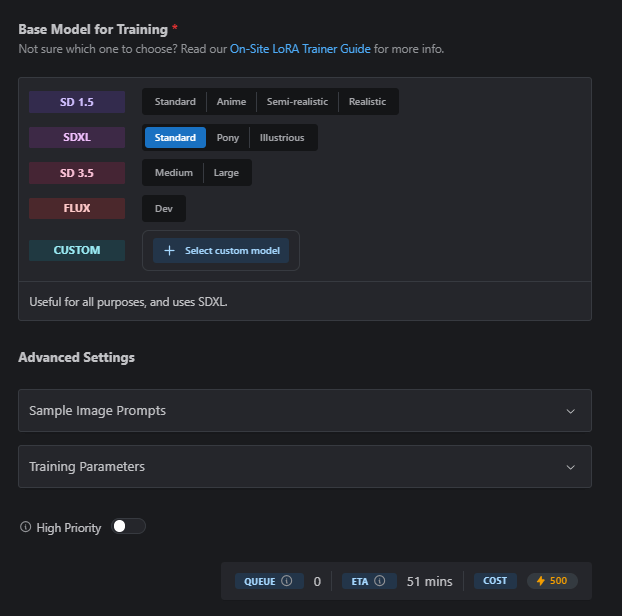Click the 500 cost badge
Screen dimensions: 622x616
[x=552, y=581]
